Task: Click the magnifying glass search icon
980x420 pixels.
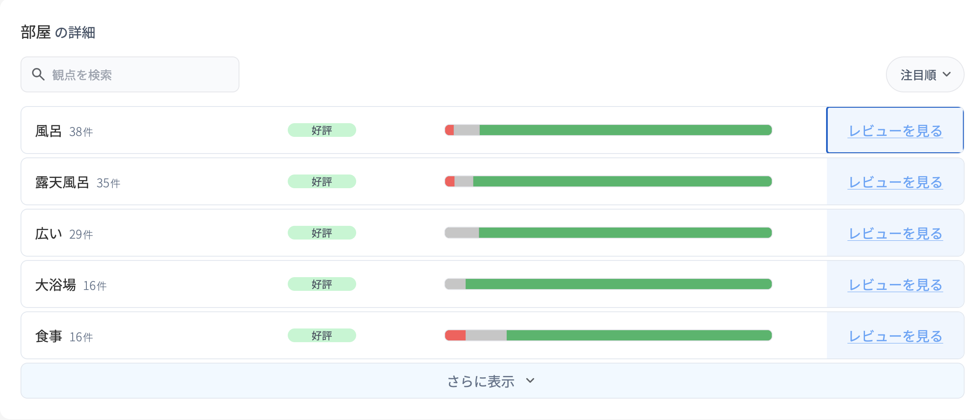Action: 38,74
